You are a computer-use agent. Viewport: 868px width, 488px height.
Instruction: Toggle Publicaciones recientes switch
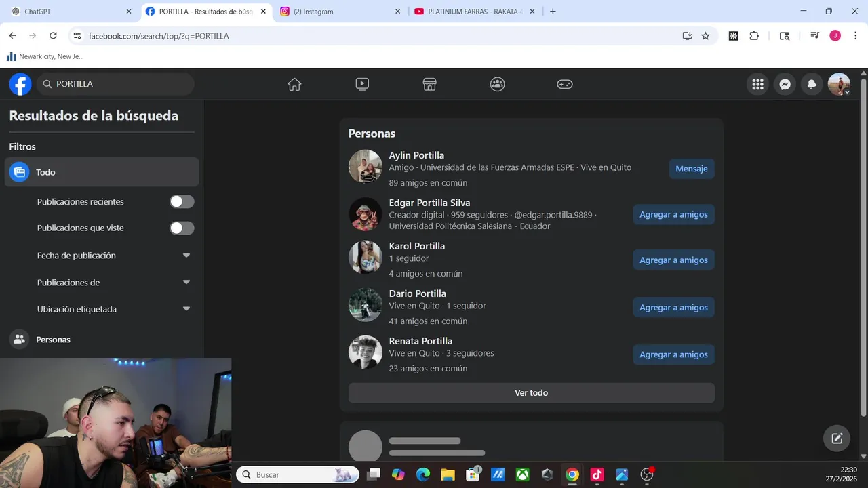click(182, 201)
